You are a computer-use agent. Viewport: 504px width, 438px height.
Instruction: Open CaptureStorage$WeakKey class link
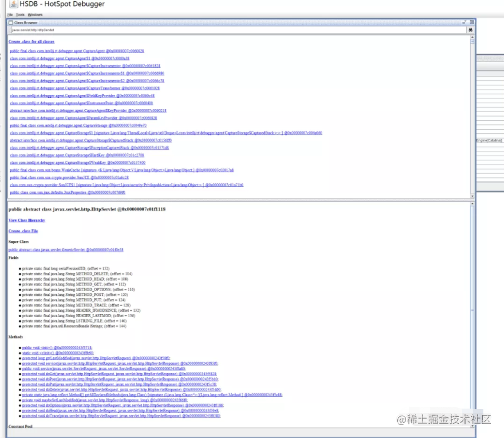pyautogui.click(x=77, y=163)
